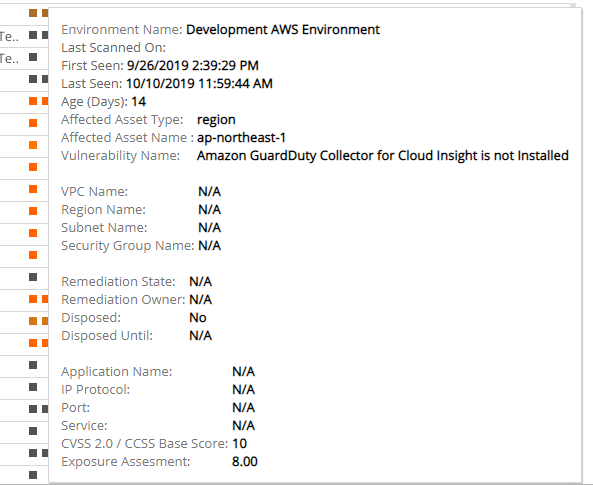This screenshot has height=485, width=593.
Task: Click the Amazon GuardDuty Collector vulnerability name
Action: pyautogui.click(x=383, y=155)
